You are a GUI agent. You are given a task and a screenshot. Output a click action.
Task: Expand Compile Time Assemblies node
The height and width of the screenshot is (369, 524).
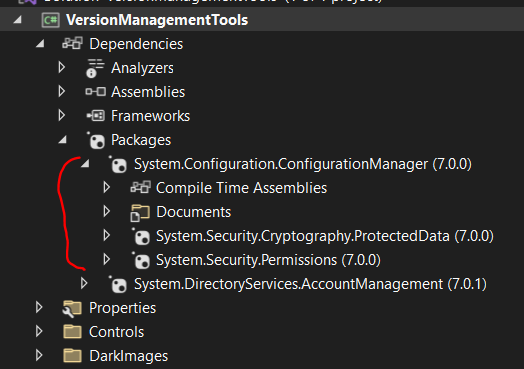tap(107, 187)
